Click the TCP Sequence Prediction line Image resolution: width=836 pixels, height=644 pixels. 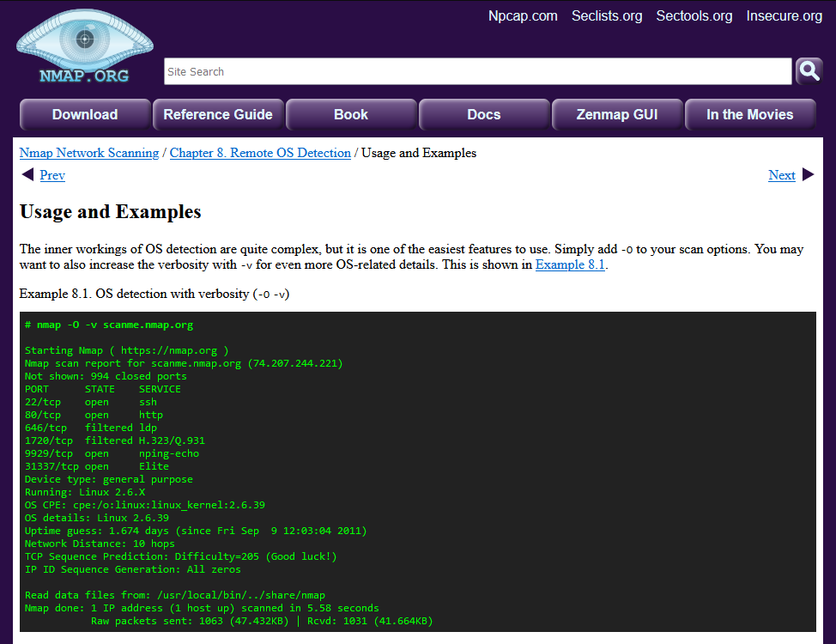pyautogui.click(x=181, y=556)
